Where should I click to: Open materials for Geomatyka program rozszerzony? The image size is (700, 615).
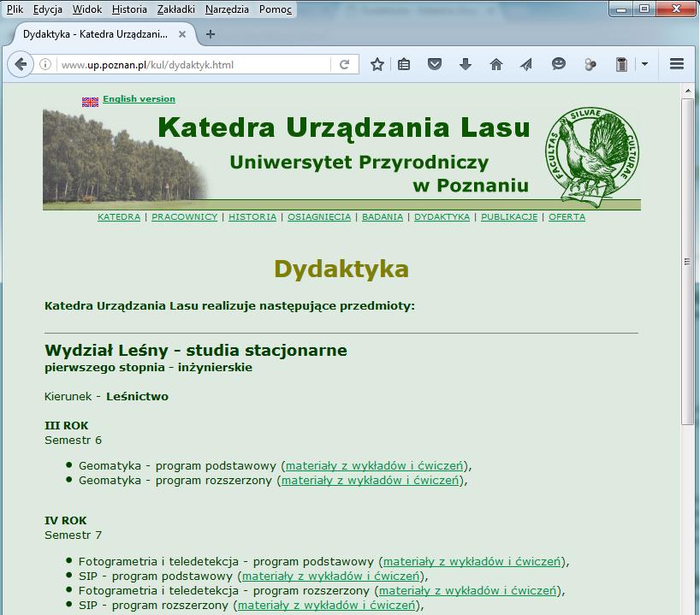click(x=370, y=481)
